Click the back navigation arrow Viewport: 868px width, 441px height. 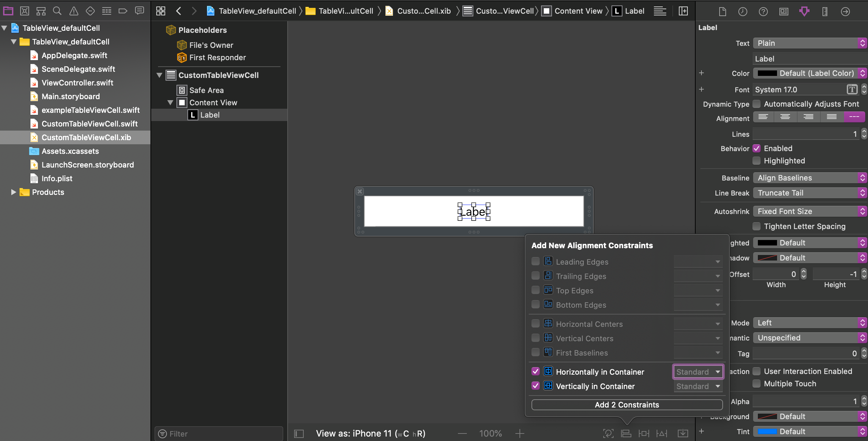pos(179,11)
